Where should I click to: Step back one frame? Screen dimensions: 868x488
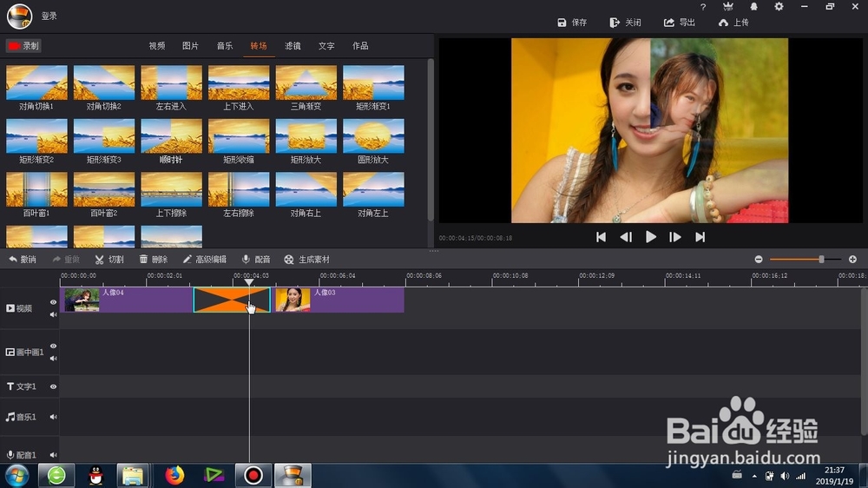(626, 237)
